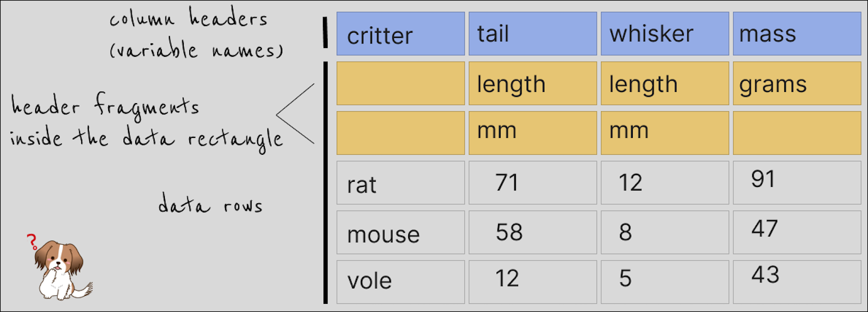
Task: Select 'length' cell under tail column
Action: point(533,83)
